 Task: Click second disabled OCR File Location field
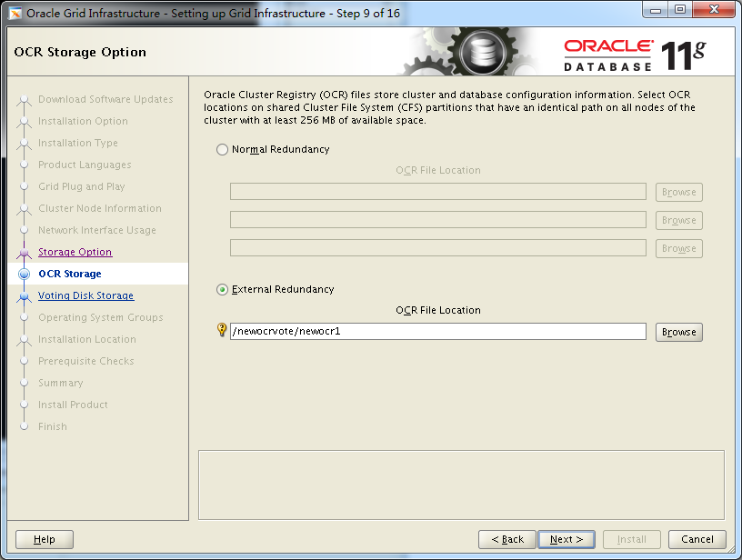(437, 220)
